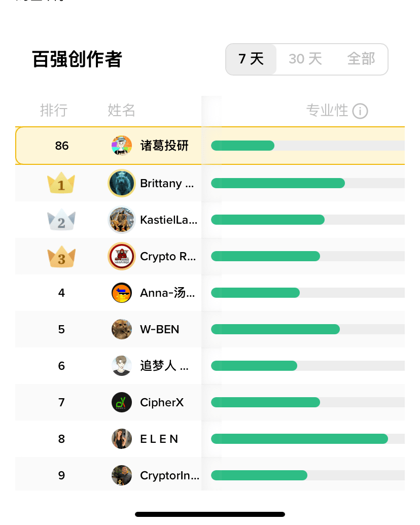Open the CryptorIn creator row

[x=209, y=475]
